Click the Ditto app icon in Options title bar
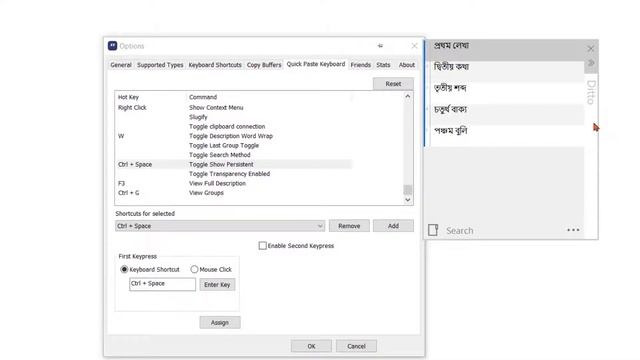The width and height of the screenshot is (640, 360). tap(112, 46)
